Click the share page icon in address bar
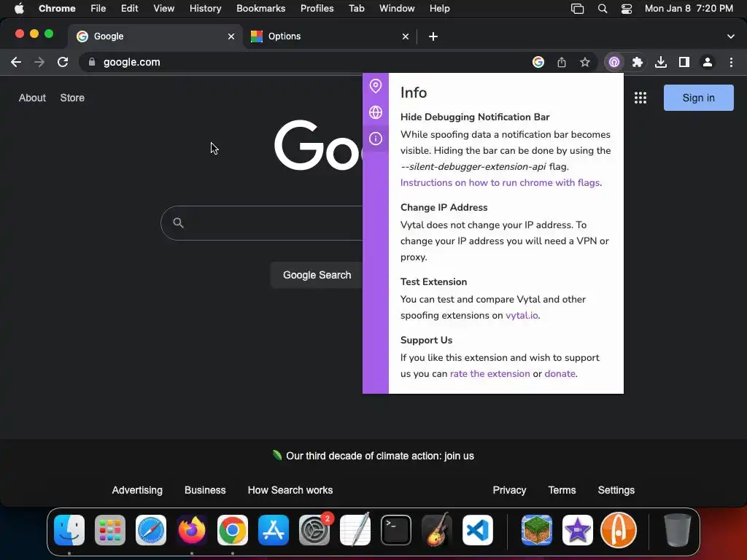 562,62
